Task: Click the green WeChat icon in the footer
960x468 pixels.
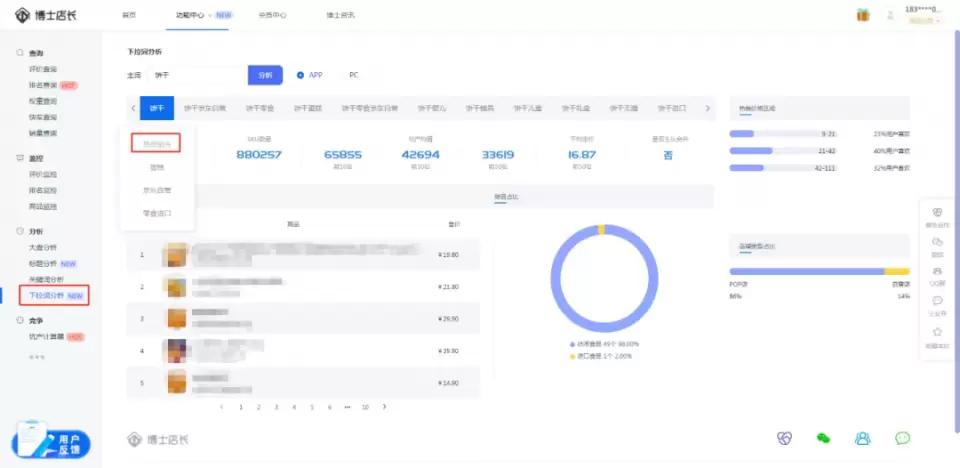Action: click(823, 438)
